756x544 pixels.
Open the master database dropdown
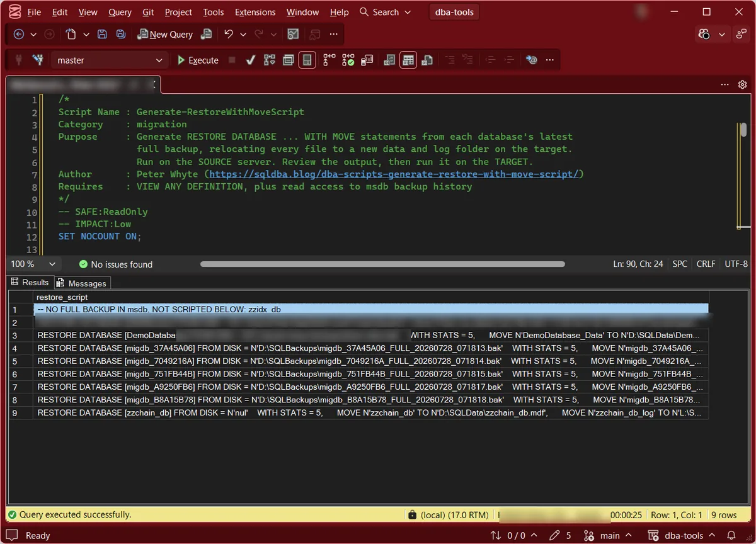[110, 60]
